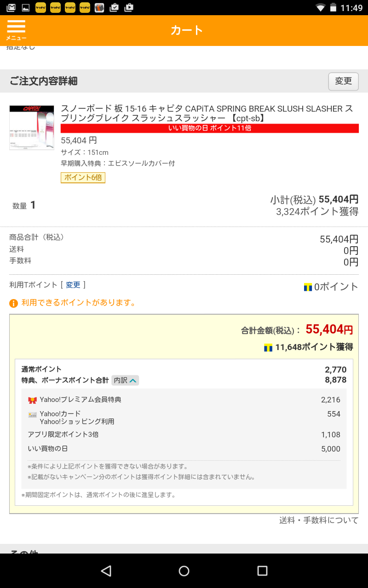Tap the Android home circle button
The image size is (368, 588).
(x=184, y=571)
